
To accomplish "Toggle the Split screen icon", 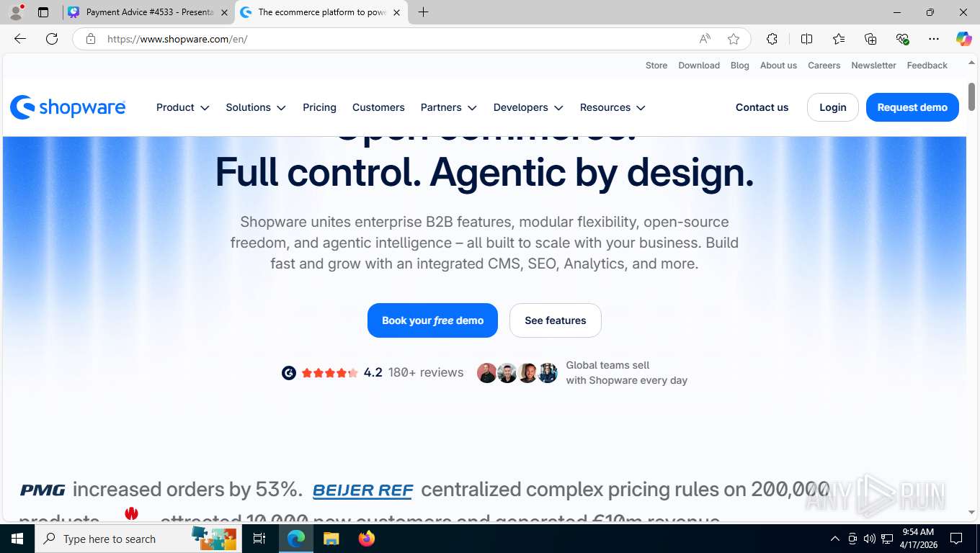I will [x=807, y=39].
